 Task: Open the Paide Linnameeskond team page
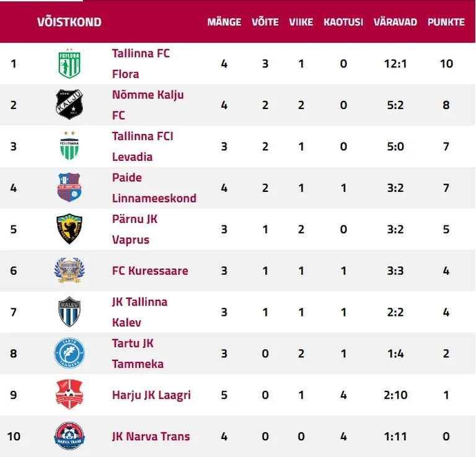154,188
